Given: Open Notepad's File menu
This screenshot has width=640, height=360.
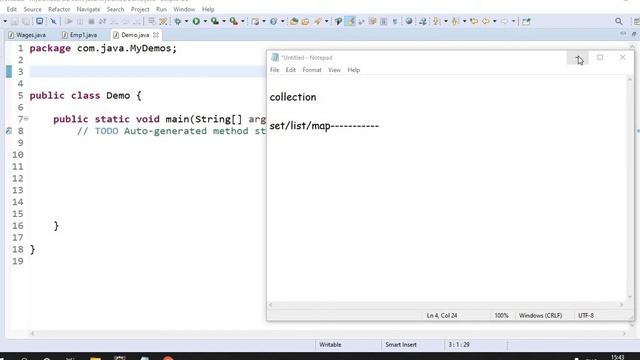Looking at the screenshot, I should coord(275,70).
